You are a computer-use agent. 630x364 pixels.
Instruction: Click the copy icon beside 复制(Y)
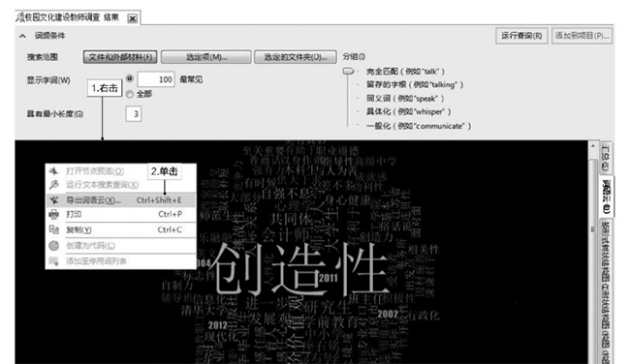point(53,229)
